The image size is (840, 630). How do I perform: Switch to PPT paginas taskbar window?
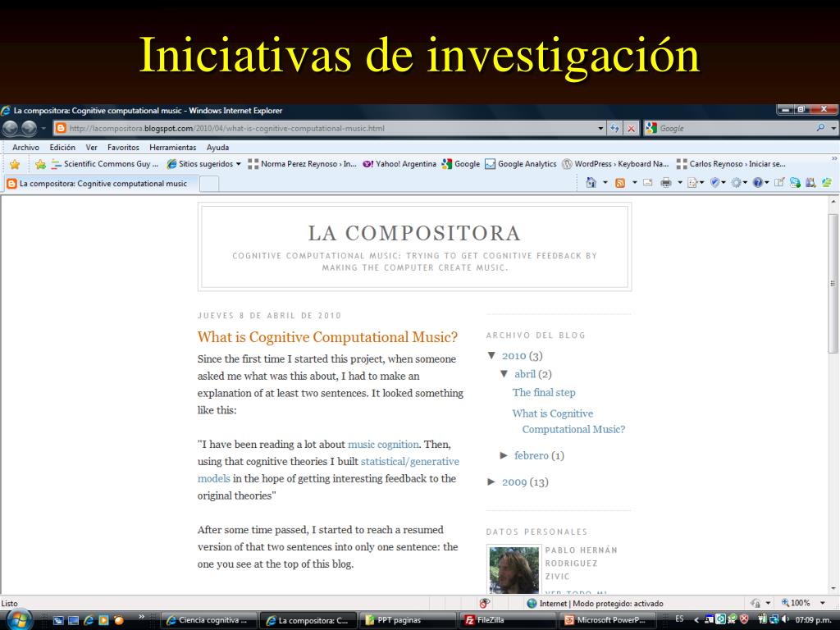pyautogui.click(x=409, y=620)
